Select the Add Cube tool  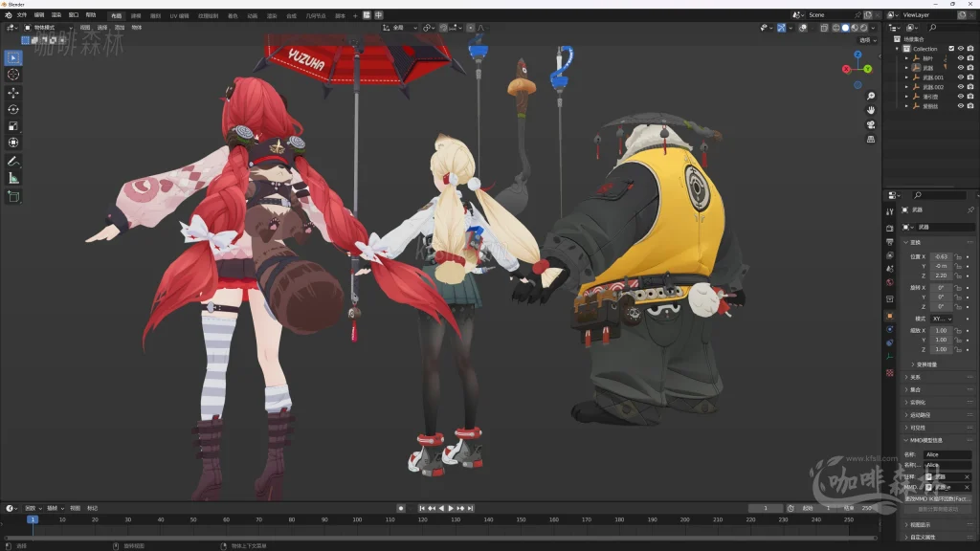click(13, 197)
